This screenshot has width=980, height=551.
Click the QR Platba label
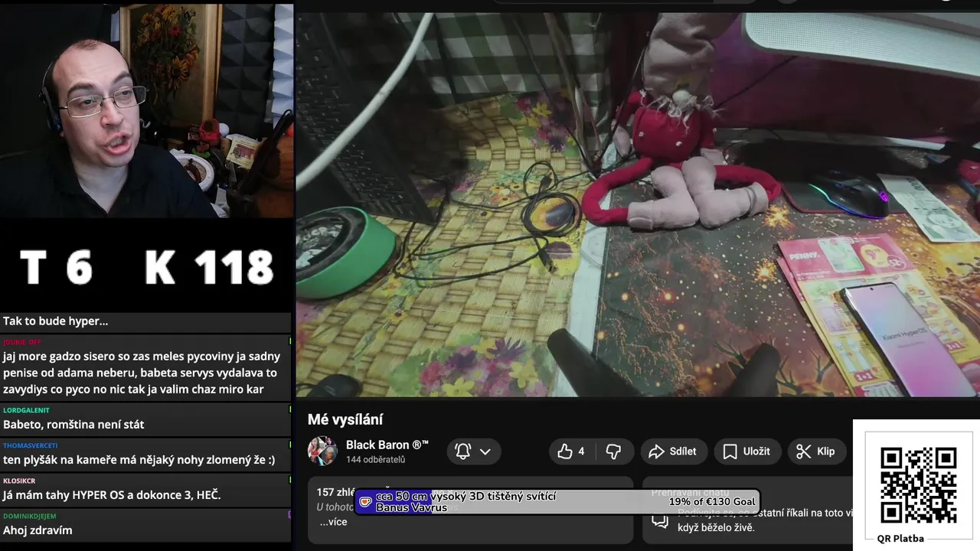900,538
